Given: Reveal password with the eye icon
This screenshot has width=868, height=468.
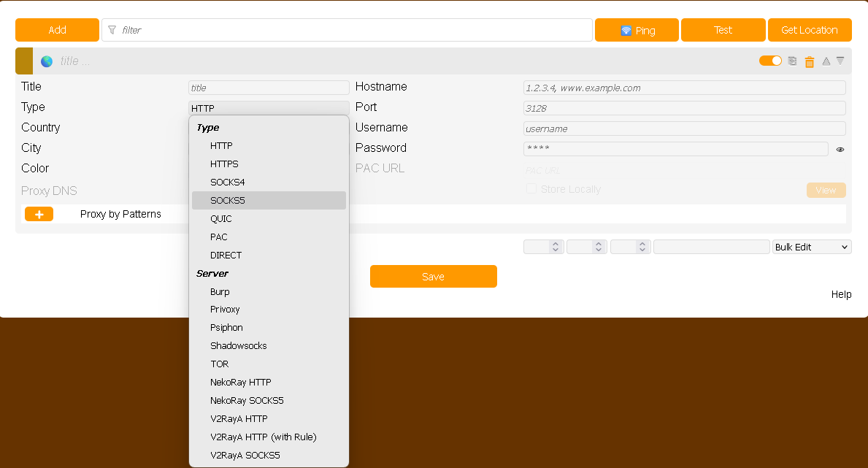Looking at the screenshot, I should [840, 149].
